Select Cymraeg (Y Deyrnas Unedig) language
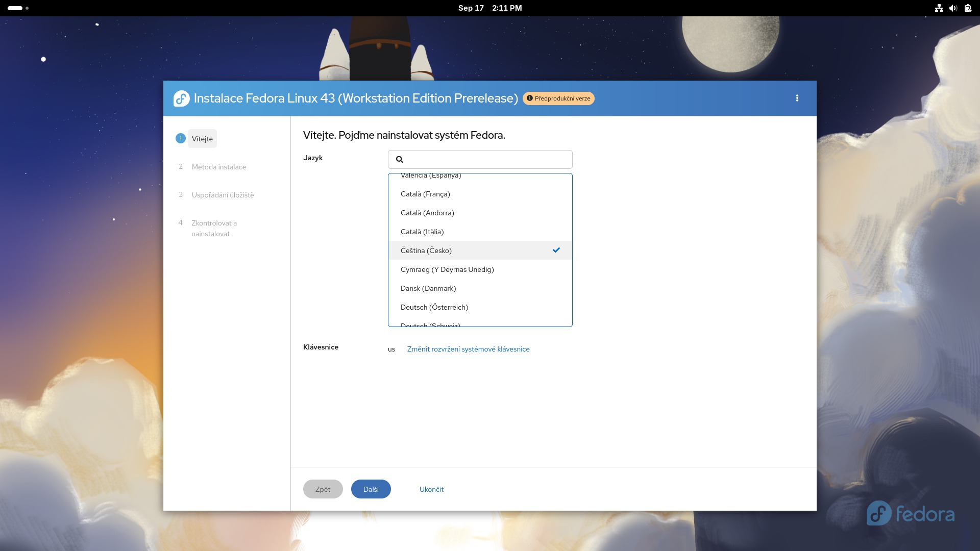Viewport: 980px width, 551px height. (x=480, y=269)
